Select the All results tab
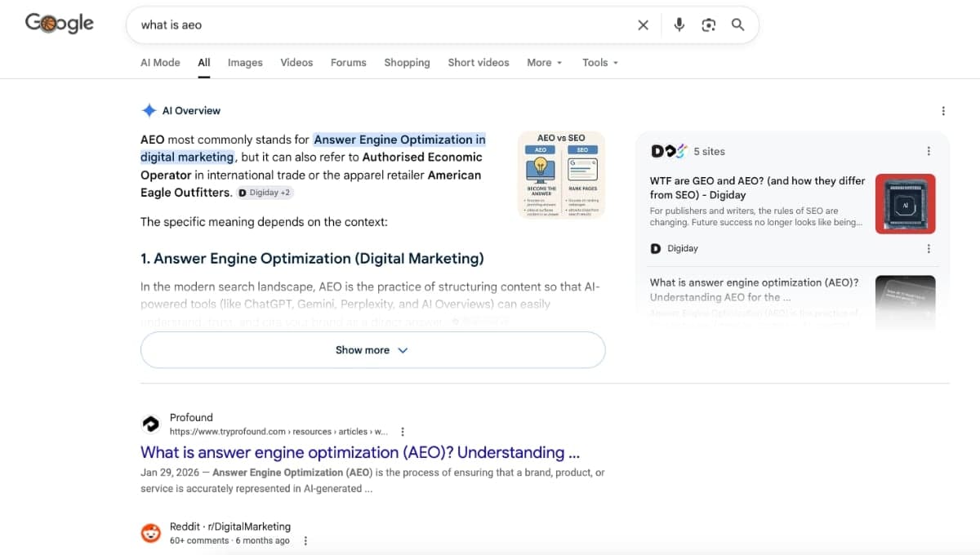 (204, 62)
